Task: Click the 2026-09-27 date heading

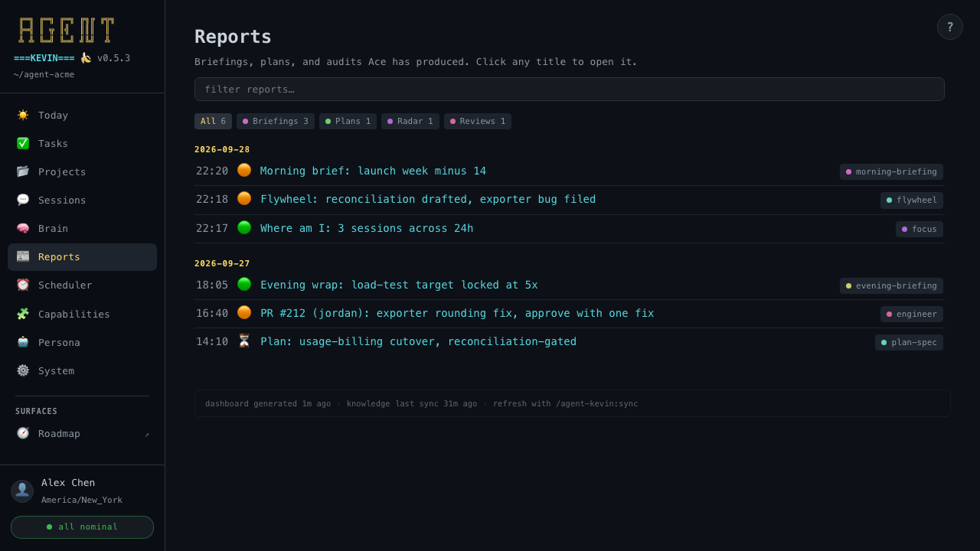Action: [222, 263]
